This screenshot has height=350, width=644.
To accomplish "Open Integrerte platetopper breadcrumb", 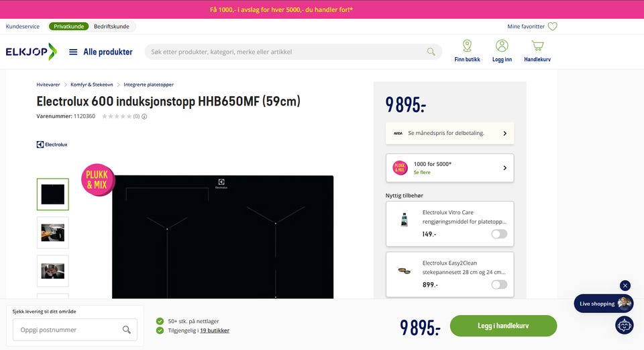I will [x=149, y=85].
